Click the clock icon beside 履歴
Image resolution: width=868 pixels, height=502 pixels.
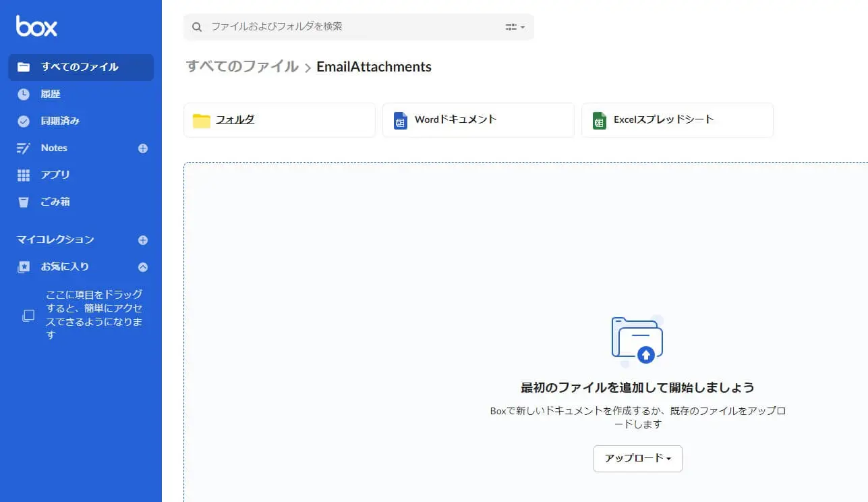point(24,94)
